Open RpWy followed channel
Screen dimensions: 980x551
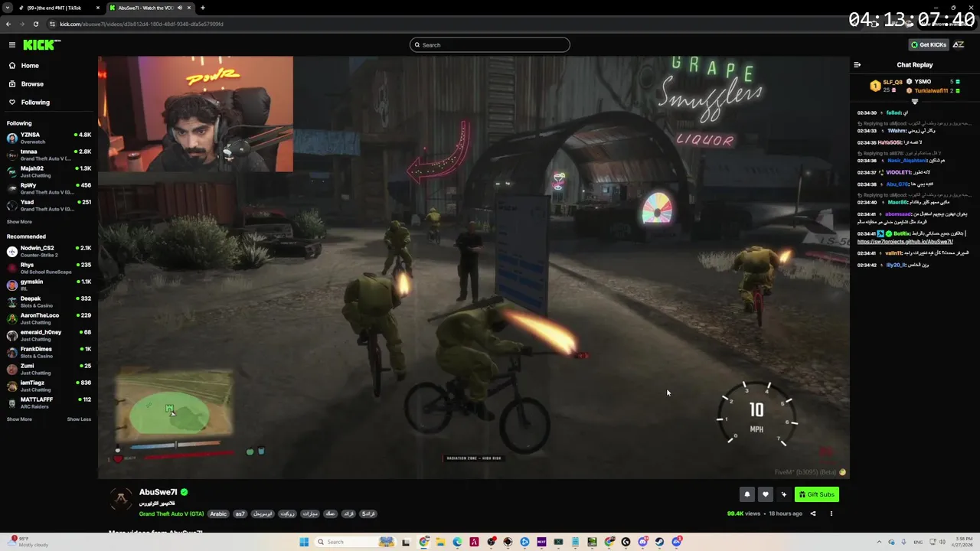(x=49, y=188)
